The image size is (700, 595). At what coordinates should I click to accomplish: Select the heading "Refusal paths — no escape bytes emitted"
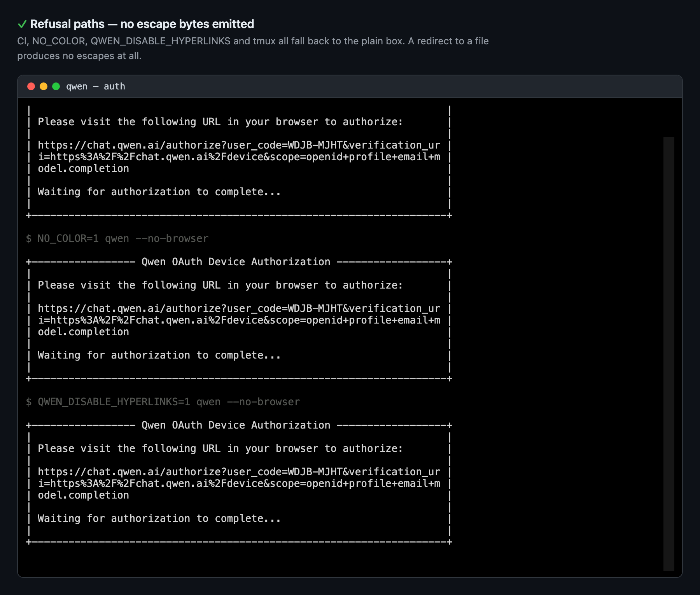[142, 24]
